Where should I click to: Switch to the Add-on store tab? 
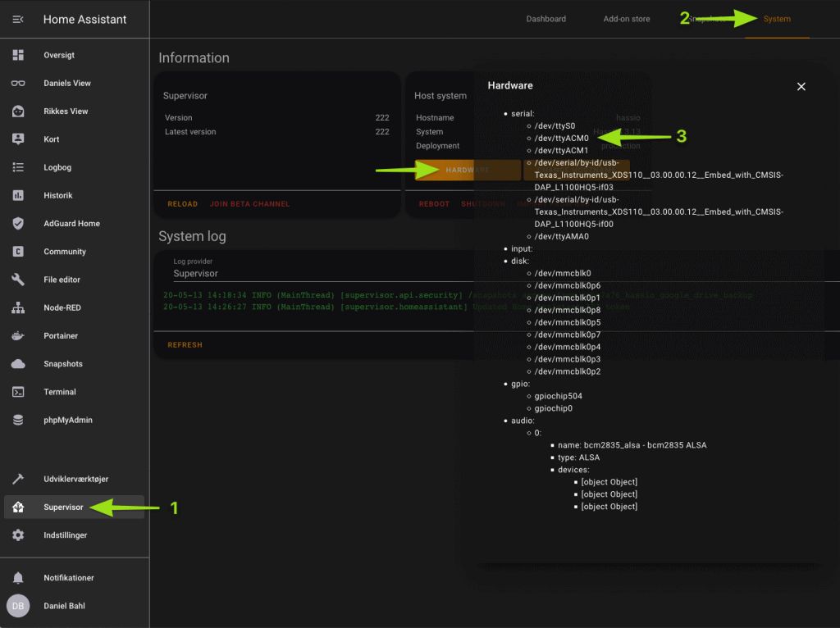626,19
